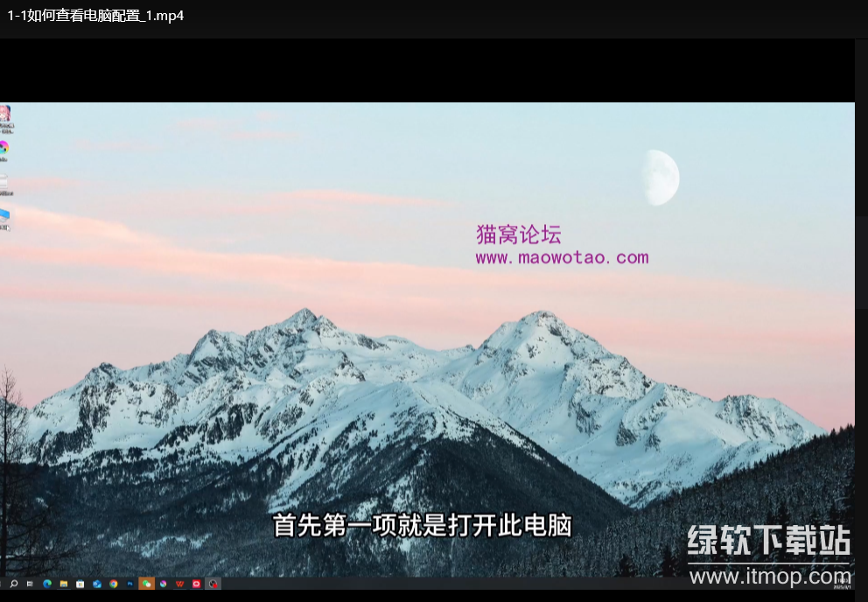Open File Explorer from the taskbar
This screenshot has width=868, height=602.
(64, 584)
